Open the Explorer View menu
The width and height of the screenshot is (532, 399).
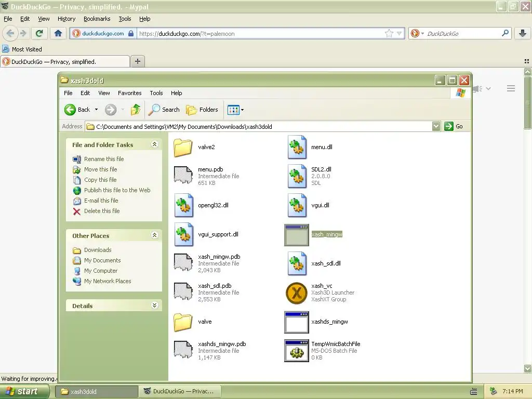(104, 93)
